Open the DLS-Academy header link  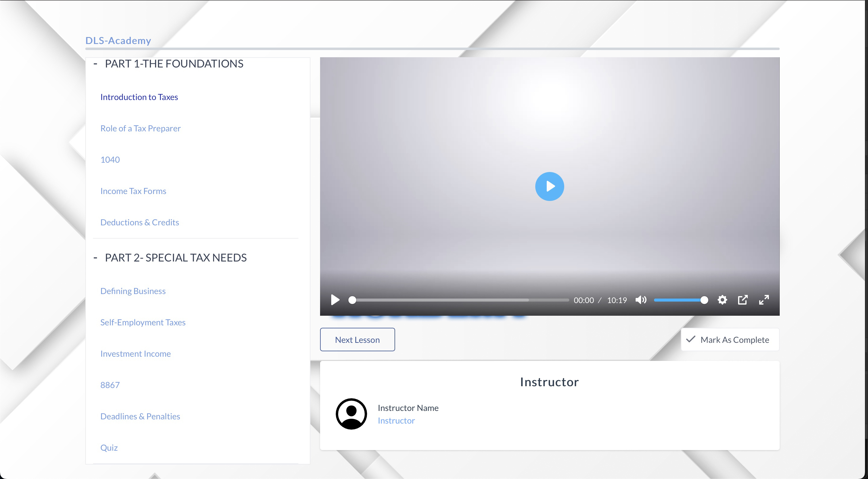[x=118, y=40]
